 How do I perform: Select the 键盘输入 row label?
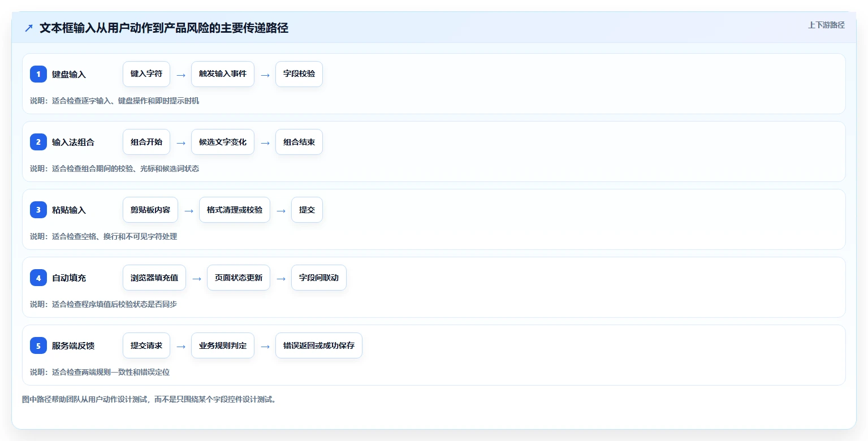coord(69,74)
